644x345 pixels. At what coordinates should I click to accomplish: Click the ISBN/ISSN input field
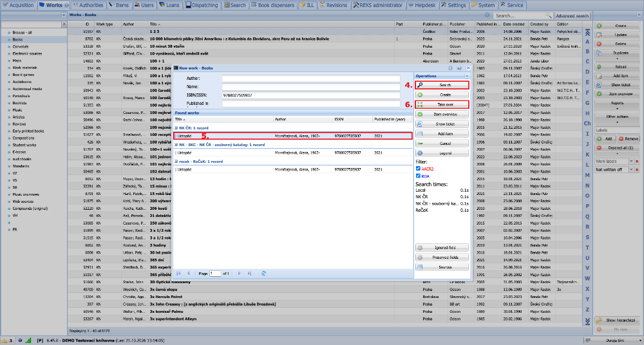pyautogui.click(x=311, y=95)
